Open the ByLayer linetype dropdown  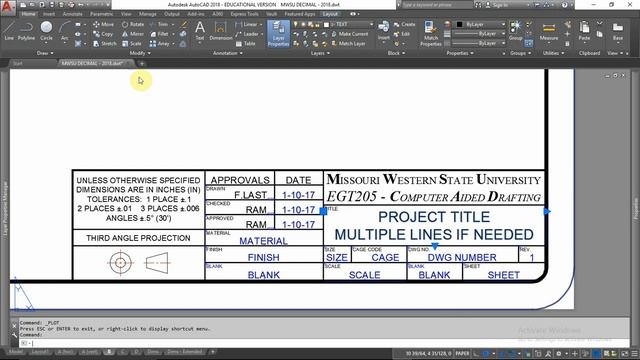point(480,43)
